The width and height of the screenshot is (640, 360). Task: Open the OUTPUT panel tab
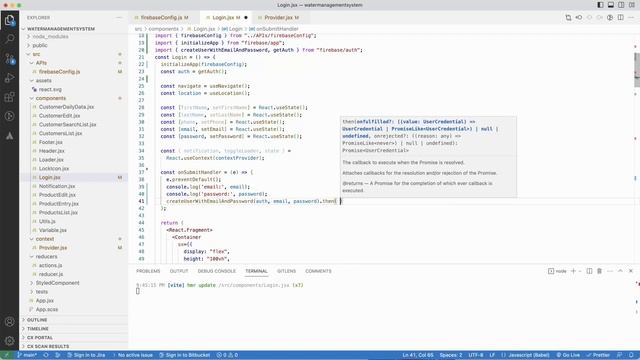coord(179,271)
